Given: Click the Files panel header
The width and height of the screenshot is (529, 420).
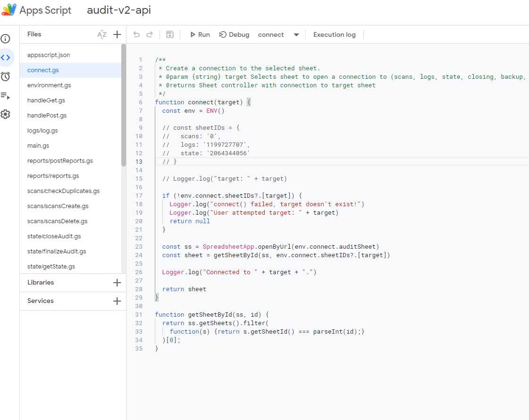Looking at the screenshot, I should [34, 34].
